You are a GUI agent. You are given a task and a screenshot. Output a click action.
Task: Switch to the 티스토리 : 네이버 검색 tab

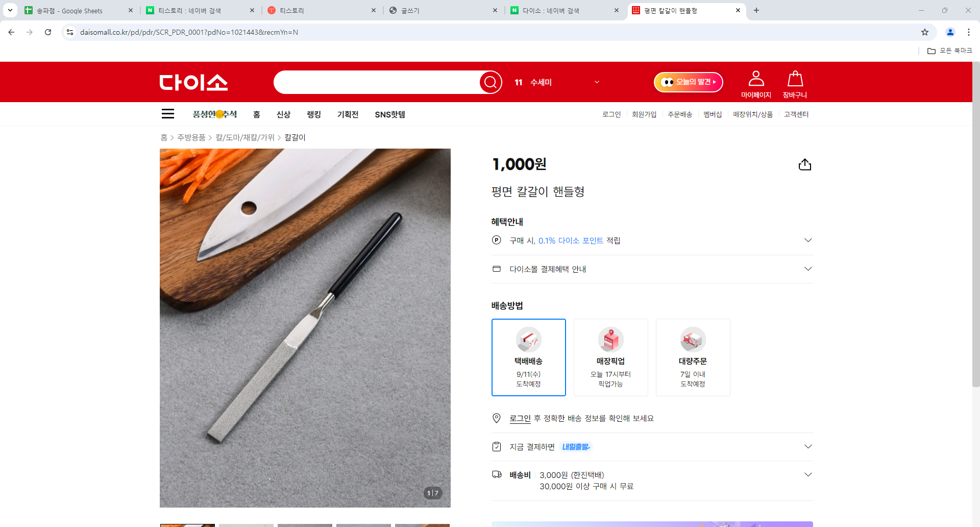[x=201, y=11]
